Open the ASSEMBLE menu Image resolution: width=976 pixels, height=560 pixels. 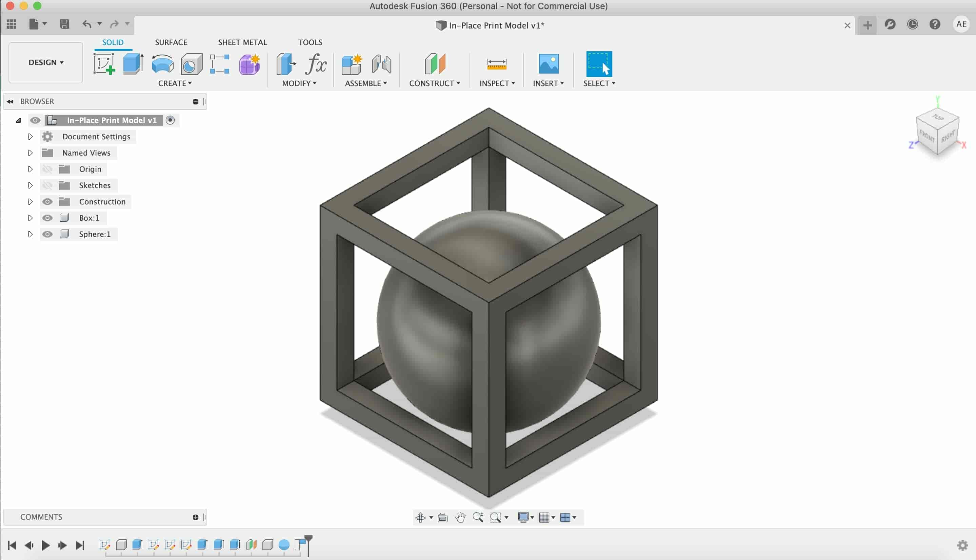click(x=366, y=83)
